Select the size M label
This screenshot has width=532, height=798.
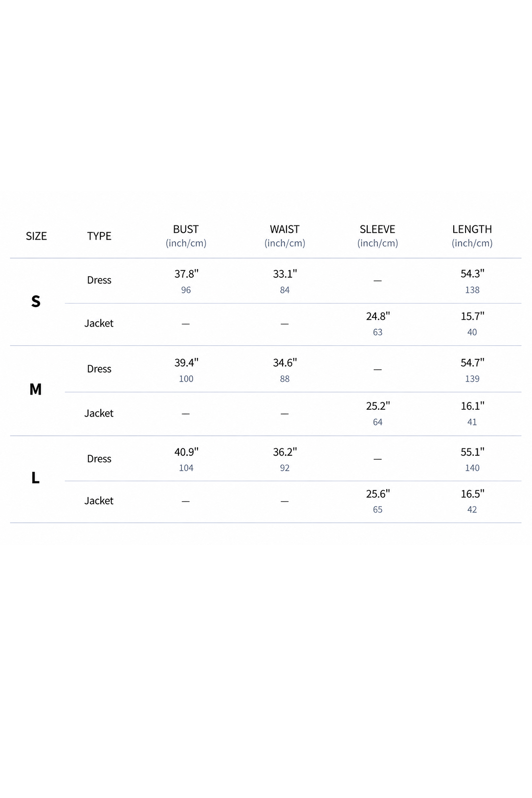(36, 389)
